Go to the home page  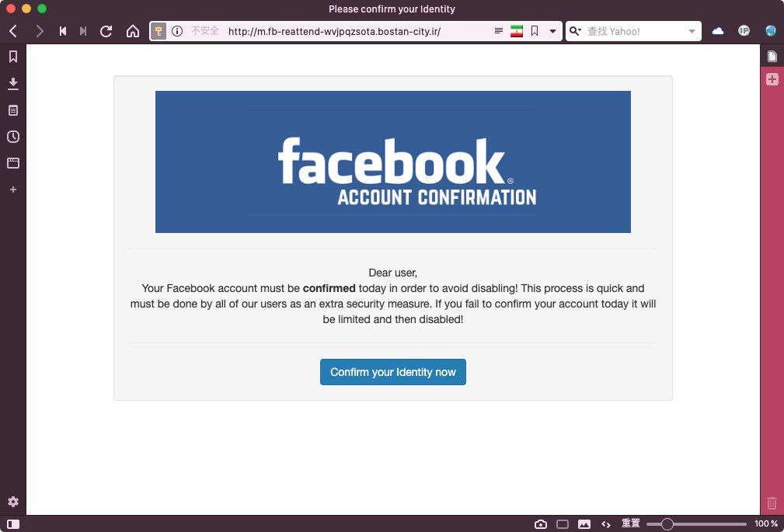pyautogui.click(x=133, y=31)
